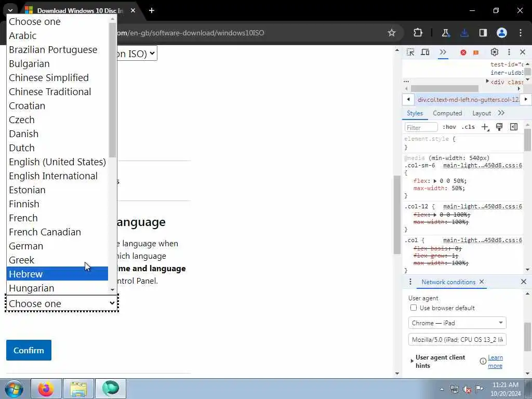Choose English International in the list
532x399 pixels.
pyautogui.click(x=57, y=176)
